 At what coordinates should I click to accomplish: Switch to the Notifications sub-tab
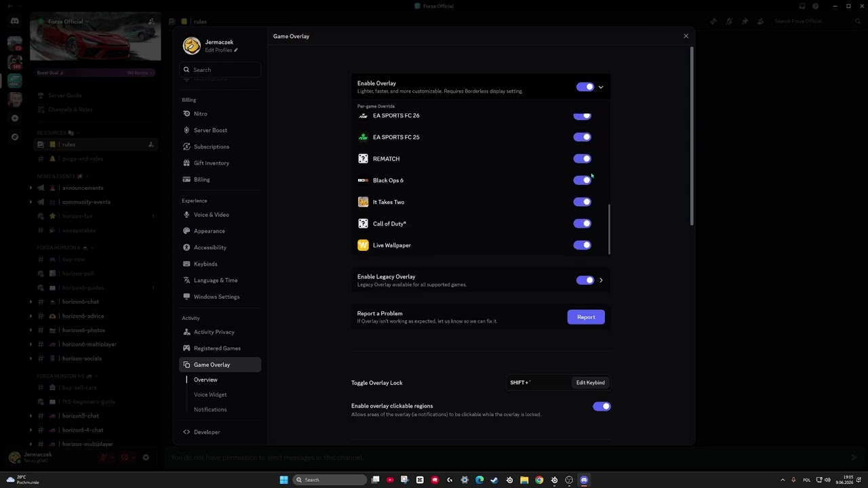coord(210,409)
